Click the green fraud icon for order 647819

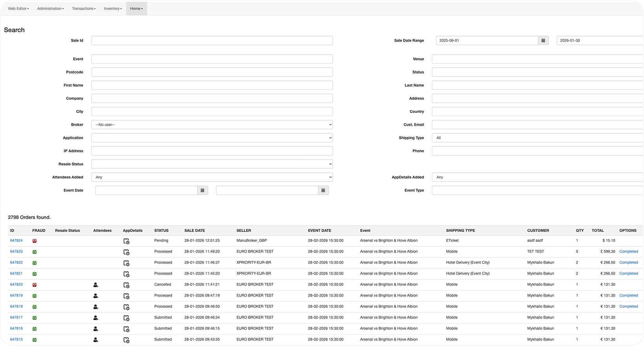click(34, 296)
